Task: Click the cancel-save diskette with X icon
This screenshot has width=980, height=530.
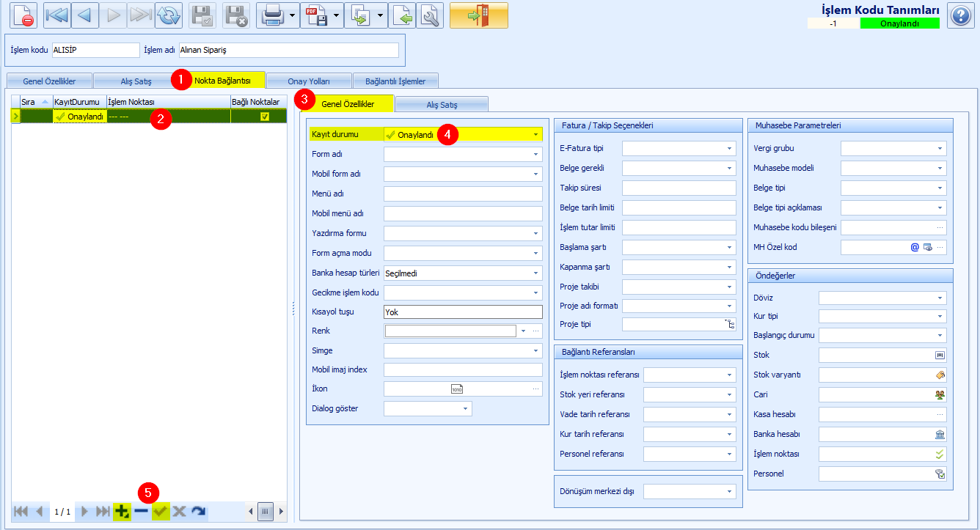Action: [x=236, y=15]
